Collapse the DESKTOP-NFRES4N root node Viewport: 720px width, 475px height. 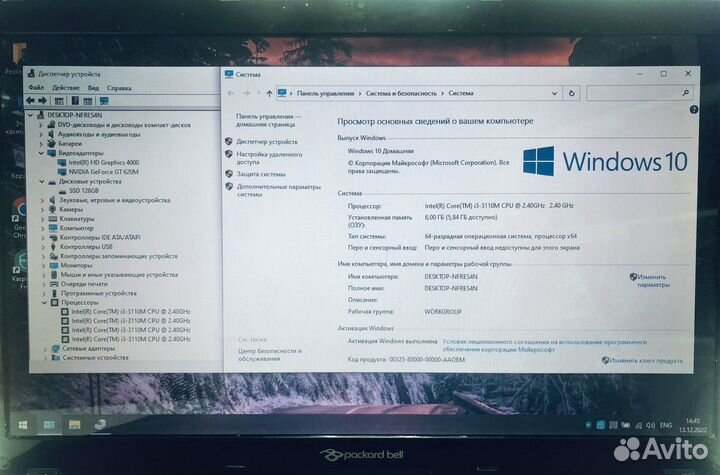(31, 115)
